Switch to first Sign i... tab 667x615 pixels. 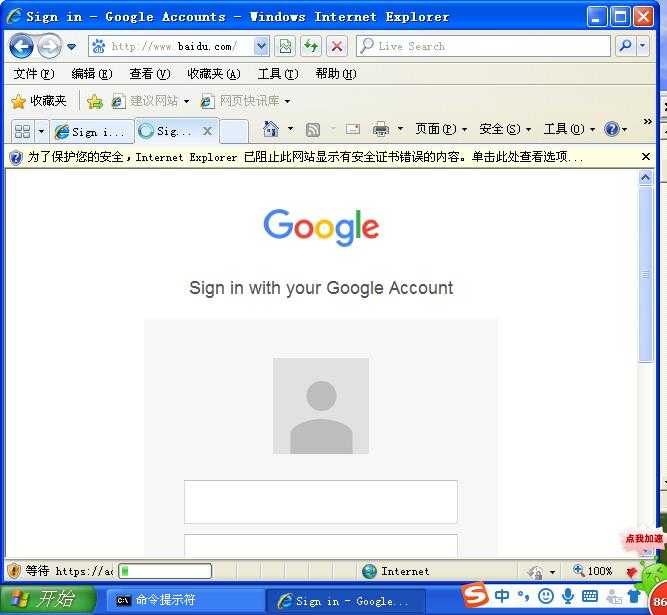pos(92,132)
